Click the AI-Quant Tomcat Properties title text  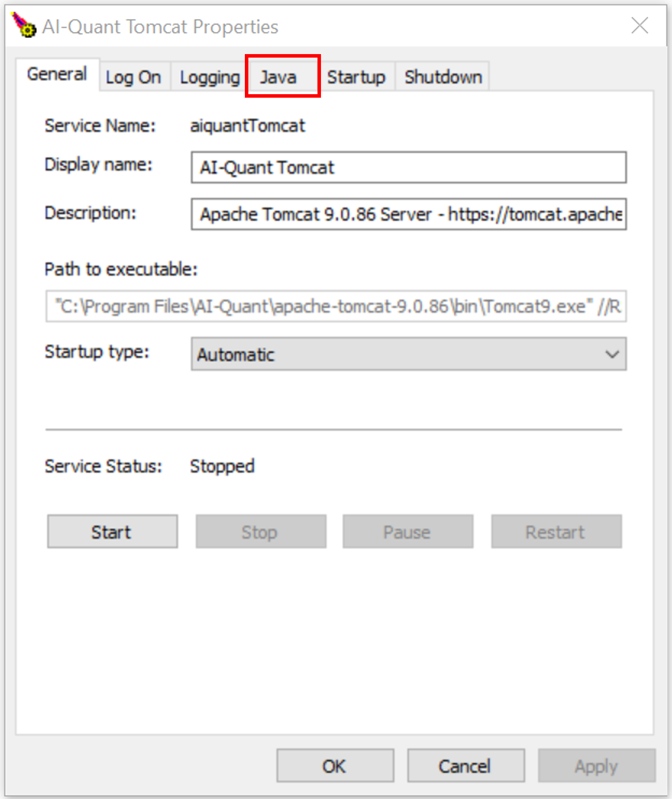(160, 27)
